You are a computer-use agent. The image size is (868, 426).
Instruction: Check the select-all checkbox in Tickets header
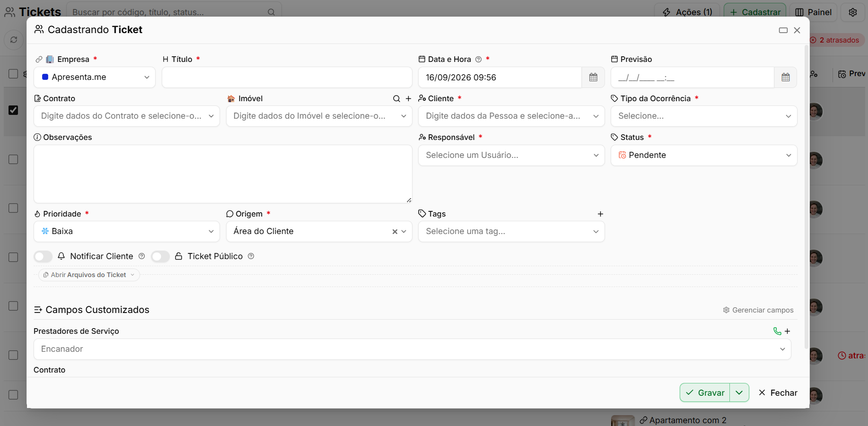click(13, 74)
